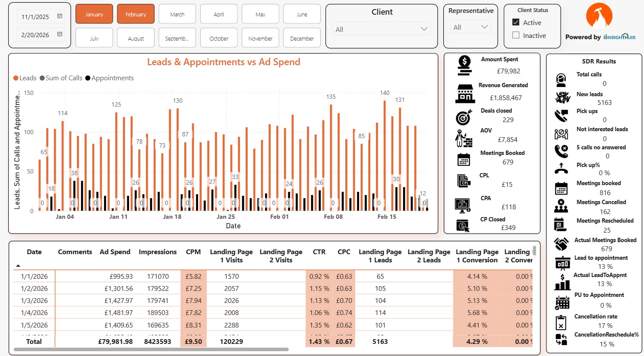Click the Comments column header

click(x=75, y=252)
